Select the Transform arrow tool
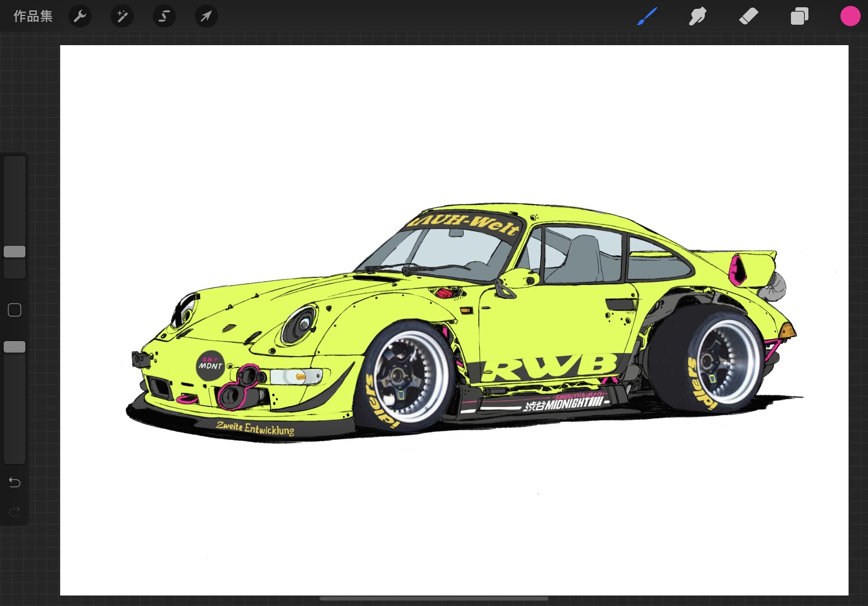 [x=206, y=16]
